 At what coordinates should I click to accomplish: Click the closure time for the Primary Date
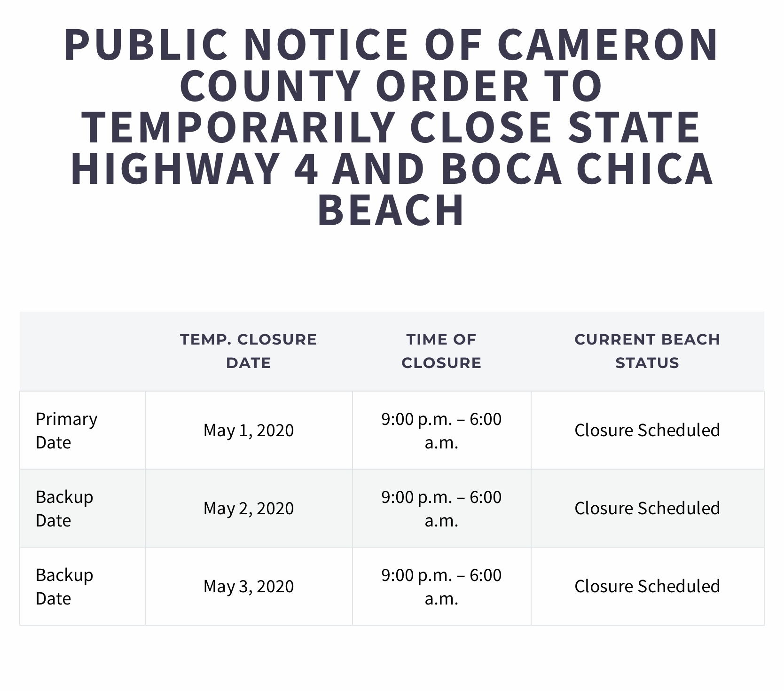click(441, 430)
